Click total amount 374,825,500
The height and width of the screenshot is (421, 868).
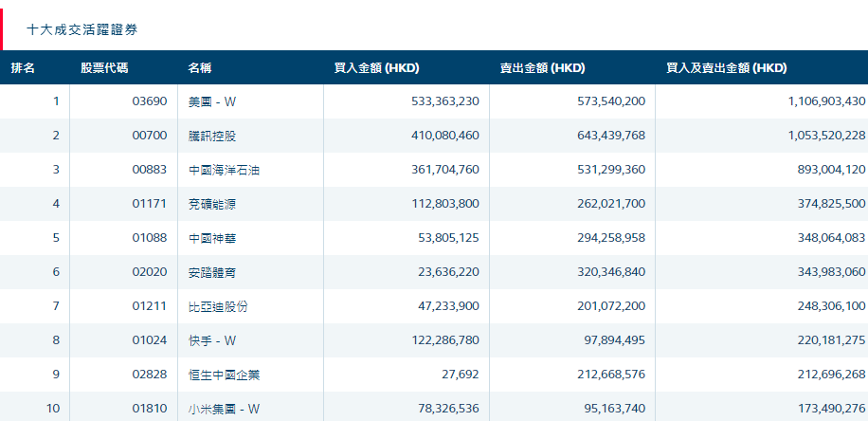(x=831, y=204)
